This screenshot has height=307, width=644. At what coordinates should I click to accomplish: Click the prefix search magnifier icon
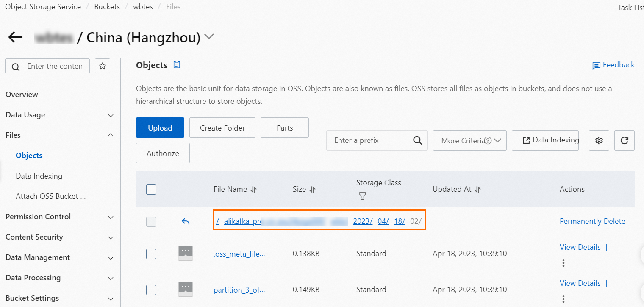point(417,140)
